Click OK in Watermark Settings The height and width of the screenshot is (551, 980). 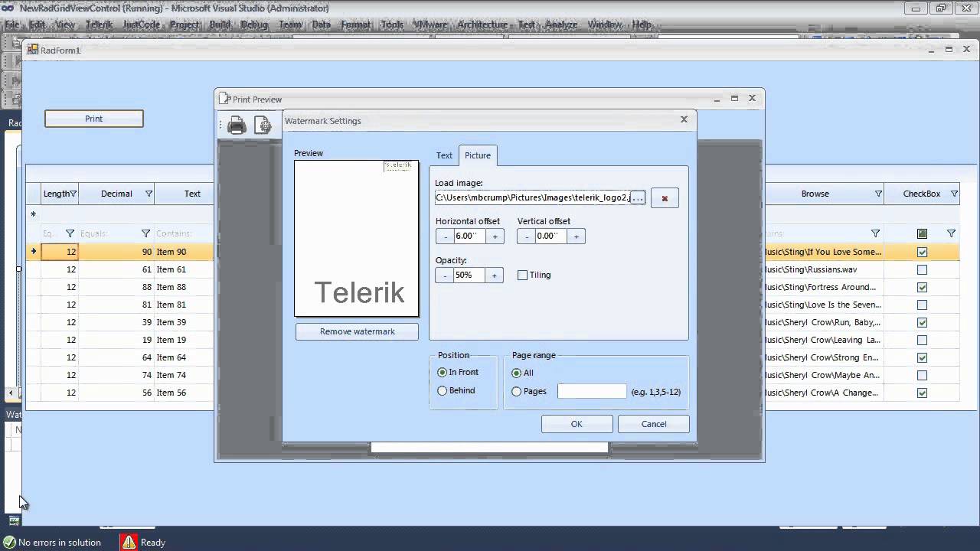(577, 424)
